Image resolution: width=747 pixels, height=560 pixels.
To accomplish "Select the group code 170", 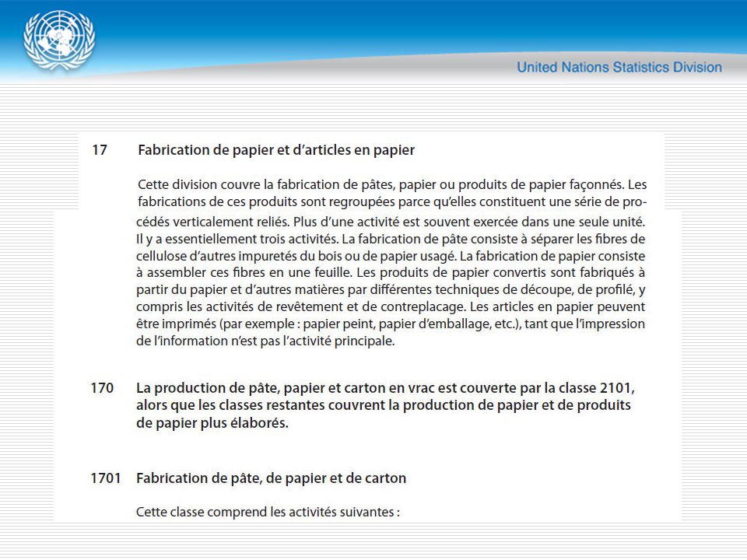I will coord(102,388).
